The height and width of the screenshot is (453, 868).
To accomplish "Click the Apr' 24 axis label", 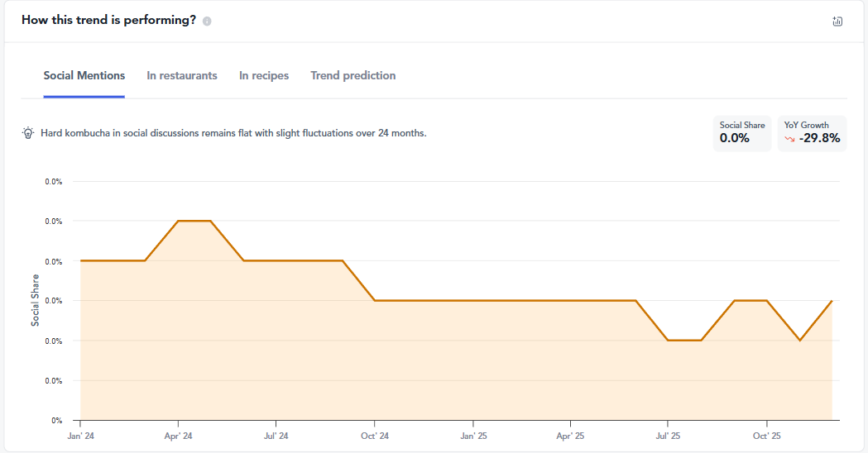I will pyautogui.click(x=178, y=436).
